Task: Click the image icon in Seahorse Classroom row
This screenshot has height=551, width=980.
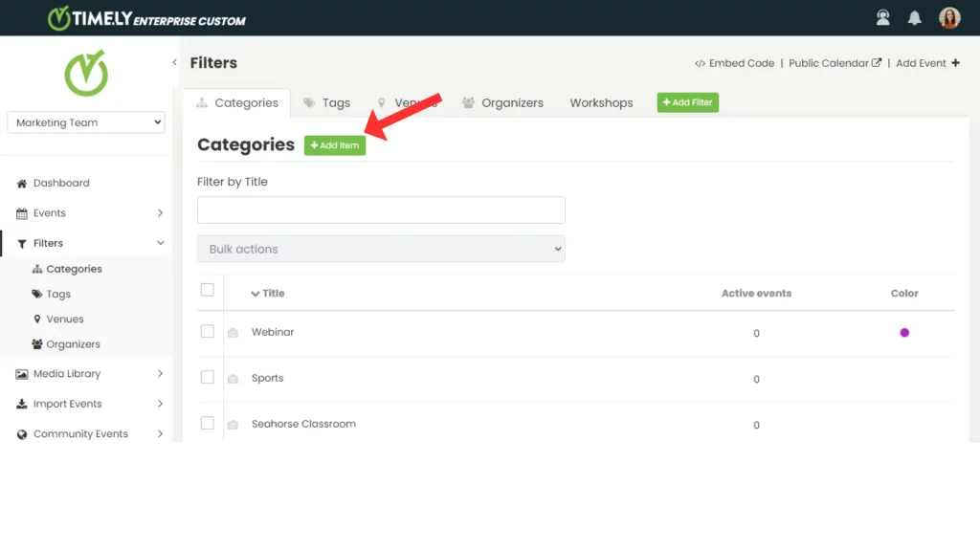Action: (x=234, y=425)
